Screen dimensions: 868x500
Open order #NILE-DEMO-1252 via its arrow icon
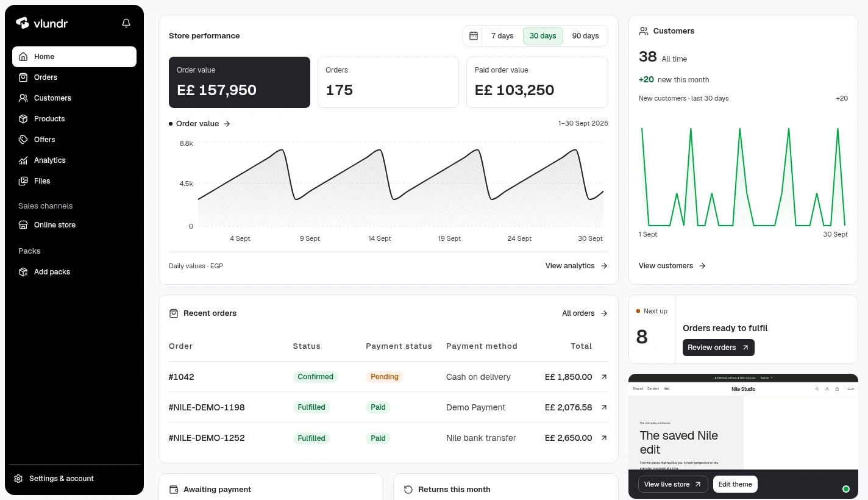604,438
